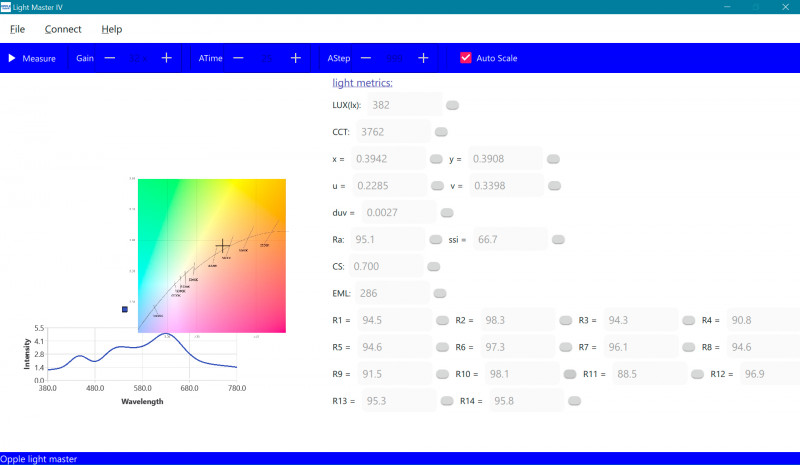Click the blue legend square near the chart
800x465 pixels.
124,310
